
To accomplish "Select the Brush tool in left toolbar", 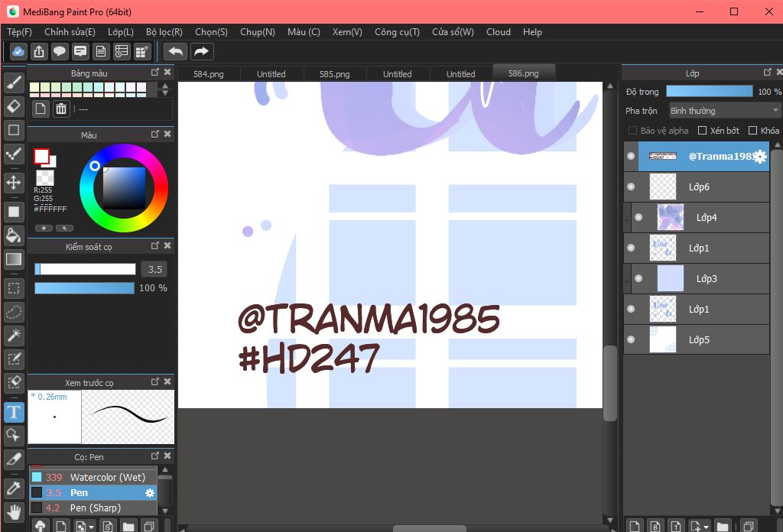I will tap(14, 83).
